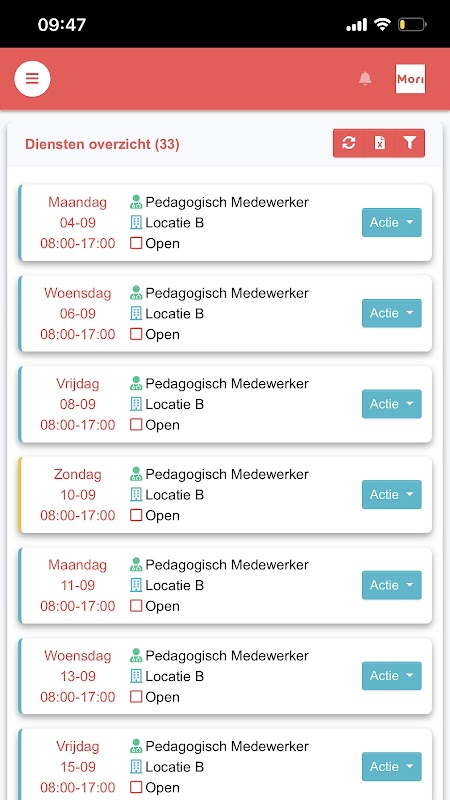This screenshot has height=800, width=450.
Task: Tap the person icon on the 04-09 shift
Action: (136, 202)
